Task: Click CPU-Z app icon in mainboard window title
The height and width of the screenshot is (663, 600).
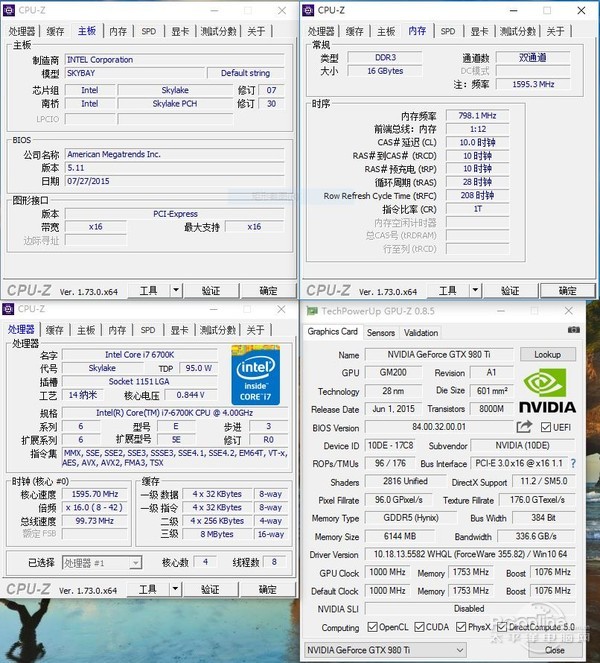Action: [x=8, y=10]
